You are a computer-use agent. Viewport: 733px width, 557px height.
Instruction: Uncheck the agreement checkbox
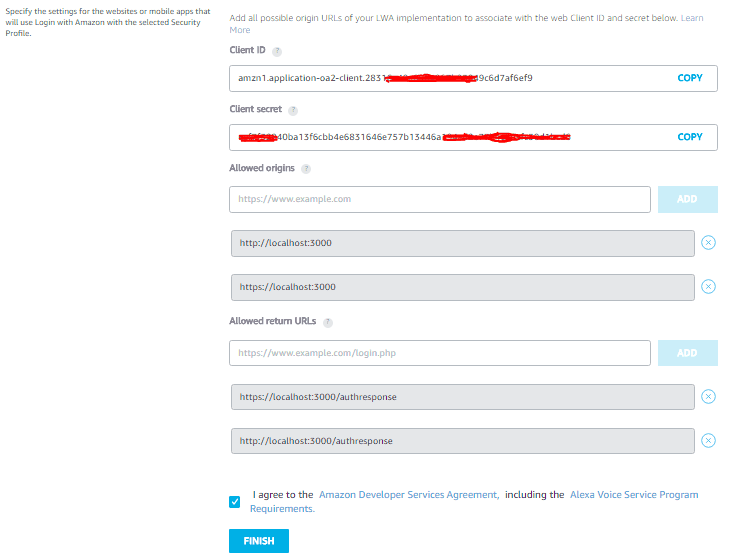pos(235,502)
